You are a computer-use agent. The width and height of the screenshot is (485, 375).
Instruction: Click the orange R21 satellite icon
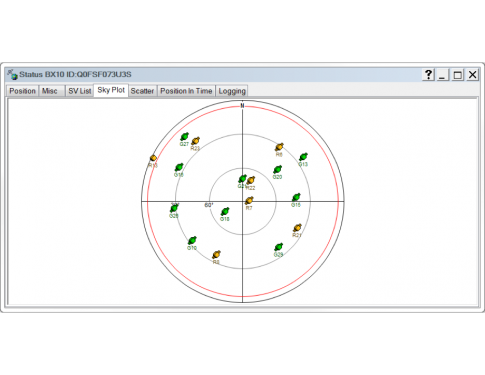297,228
